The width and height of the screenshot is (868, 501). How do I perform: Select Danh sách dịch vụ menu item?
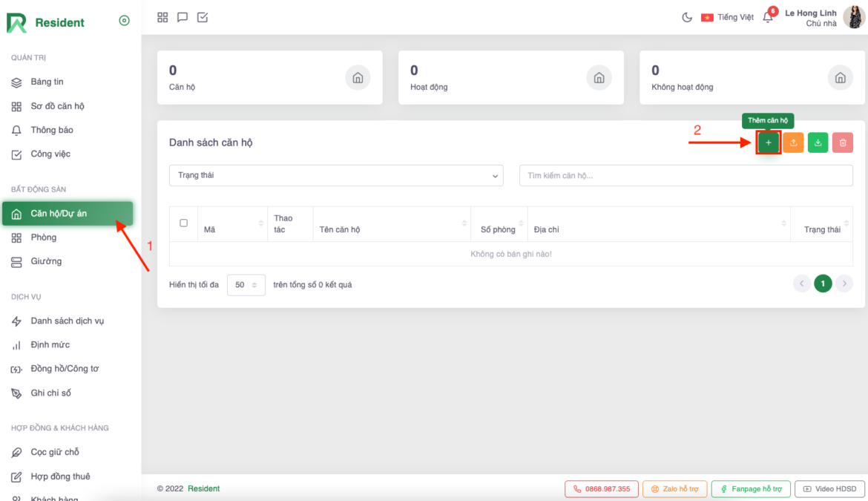coord(67,321)
